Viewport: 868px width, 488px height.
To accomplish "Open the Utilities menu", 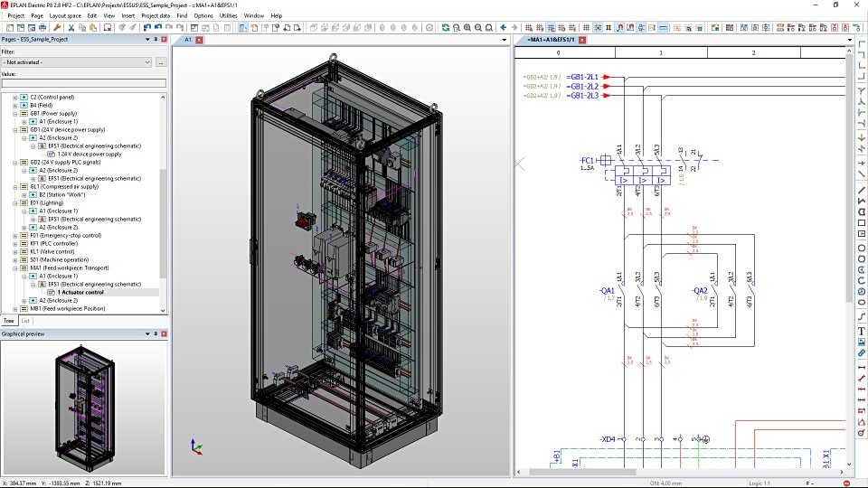I will (228, 15).
